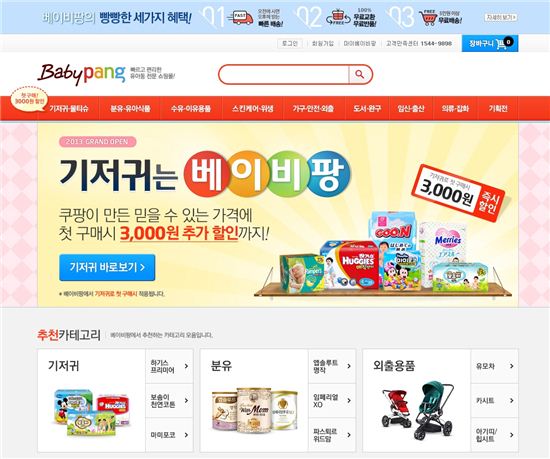Click the Babypang logo
The width and height of the screenshot is (550, 459).
(x=81, y=74)
